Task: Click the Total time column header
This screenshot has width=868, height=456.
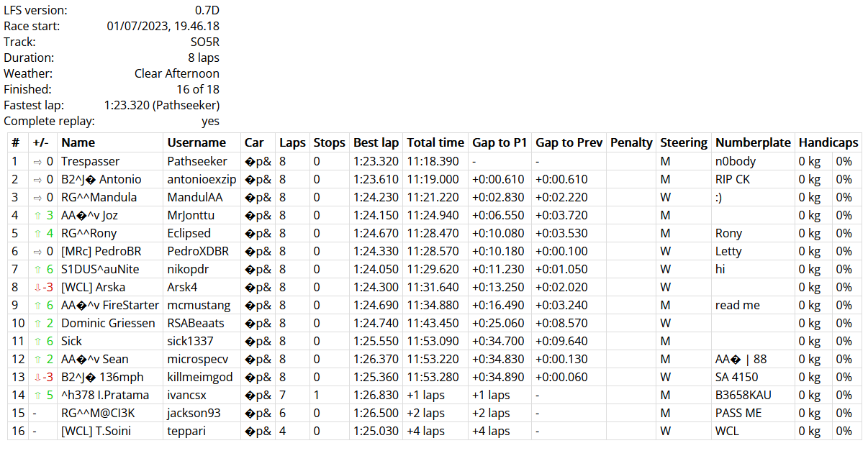Action: coord(435,142)
